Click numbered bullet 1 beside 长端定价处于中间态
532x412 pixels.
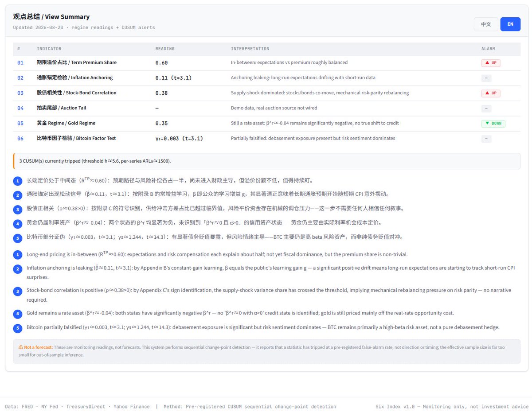point(17,181)
